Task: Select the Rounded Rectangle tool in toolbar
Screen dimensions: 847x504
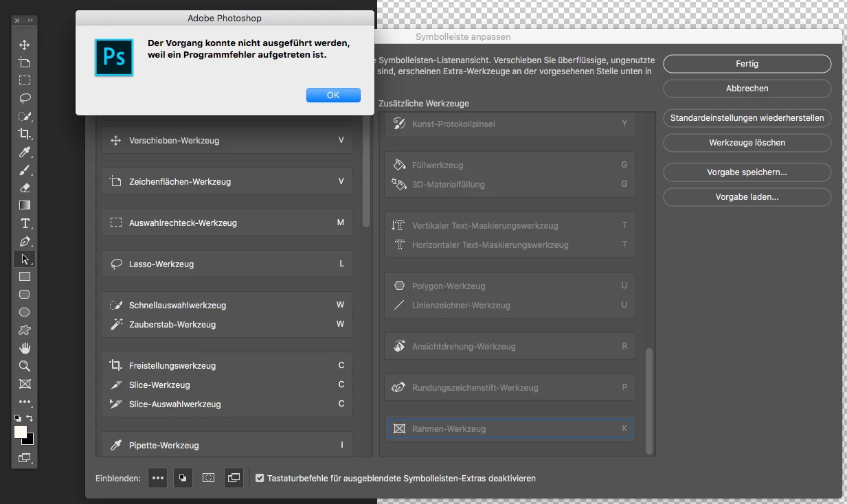Action: 25,295
